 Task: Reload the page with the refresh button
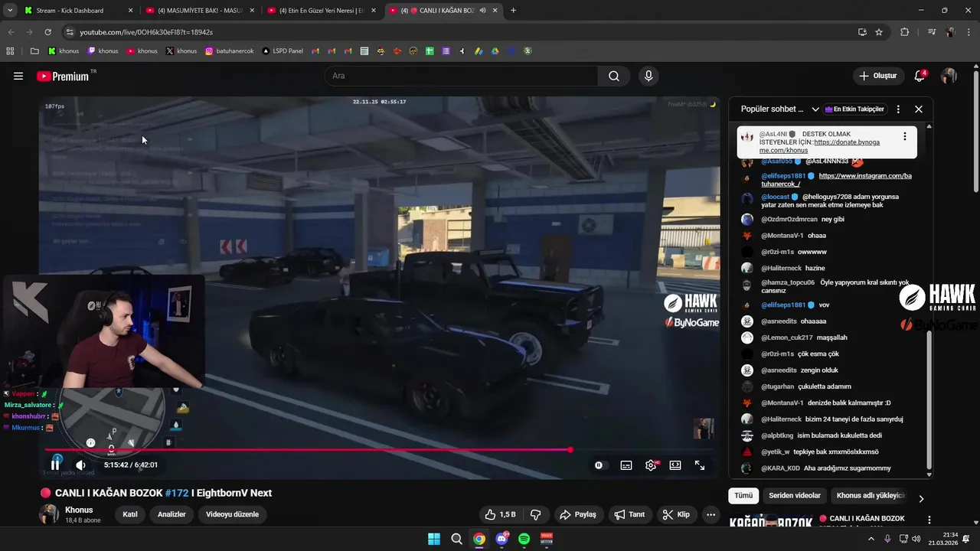[47, 32]
